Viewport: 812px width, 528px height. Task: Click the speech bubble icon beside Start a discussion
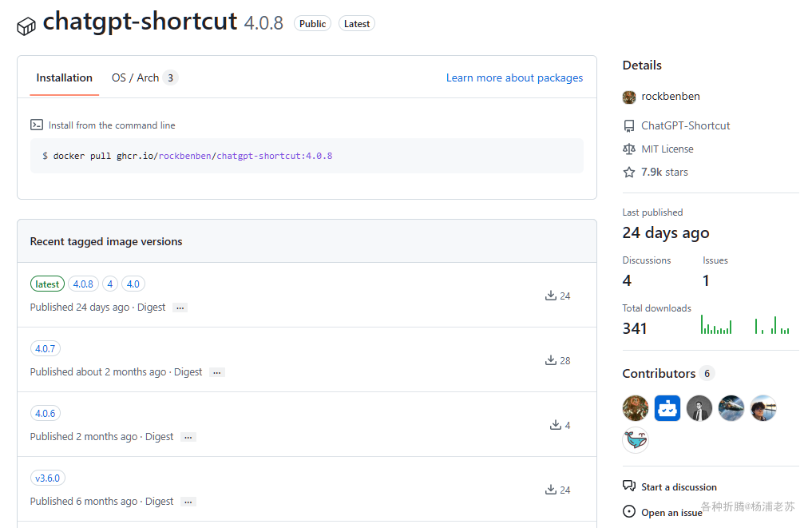[x=628, y=486]
